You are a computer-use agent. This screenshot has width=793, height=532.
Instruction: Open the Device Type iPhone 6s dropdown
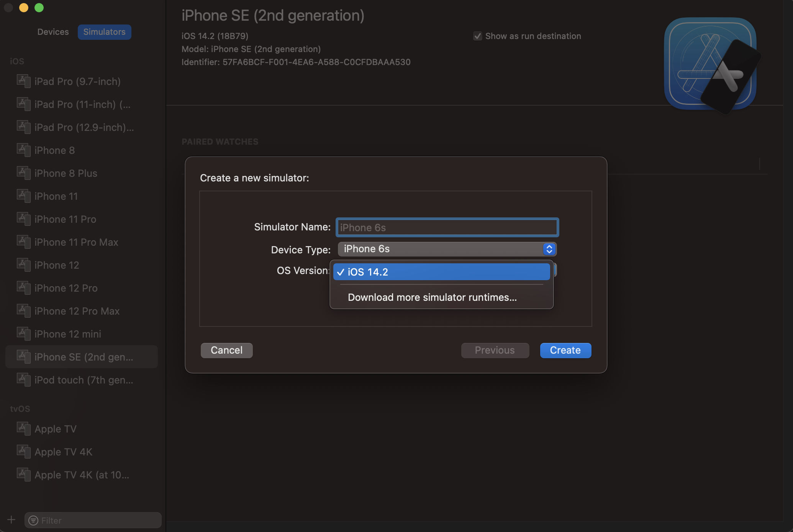click(447, 249)
